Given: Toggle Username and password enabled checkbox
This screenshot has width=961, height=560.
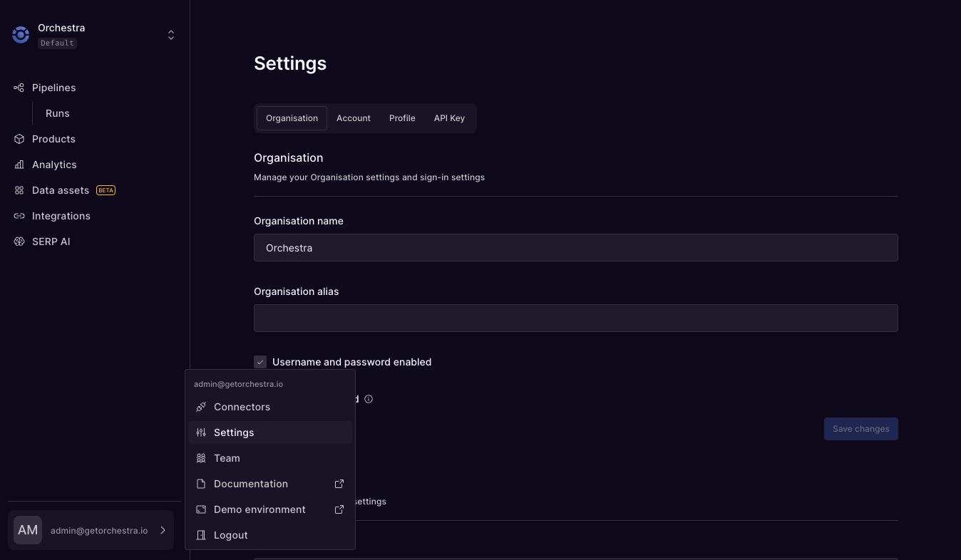Looking at the screenshot, I should click(x=260, y=362).
